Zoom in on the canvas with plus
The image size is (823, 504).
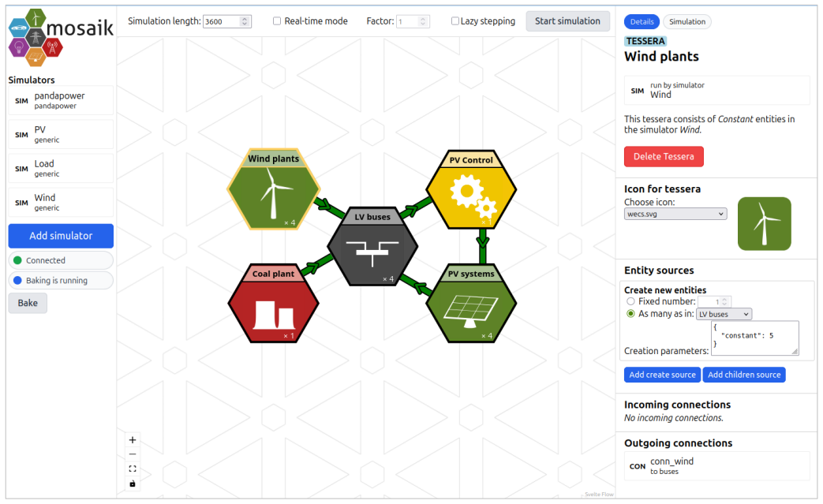(x=133, y=440)
